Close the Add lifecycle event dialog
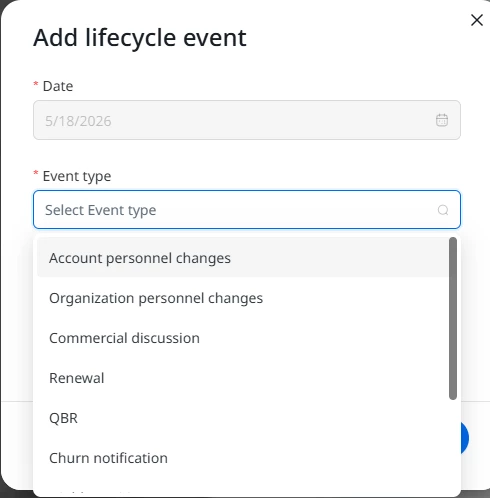The height and width of the screenshot is (498, 490). [x=477, y=20]
